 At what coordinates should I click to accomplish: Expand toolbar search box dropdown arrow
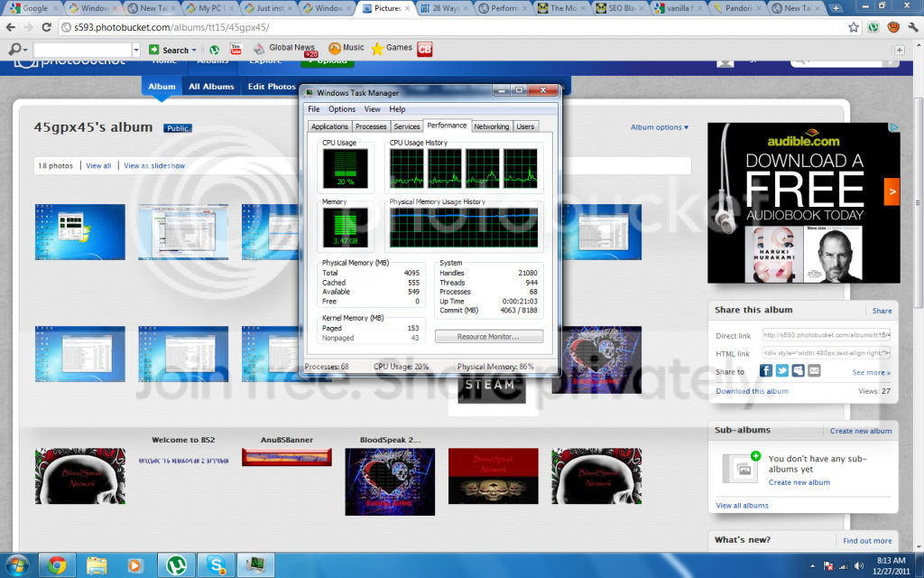point(136,51)
